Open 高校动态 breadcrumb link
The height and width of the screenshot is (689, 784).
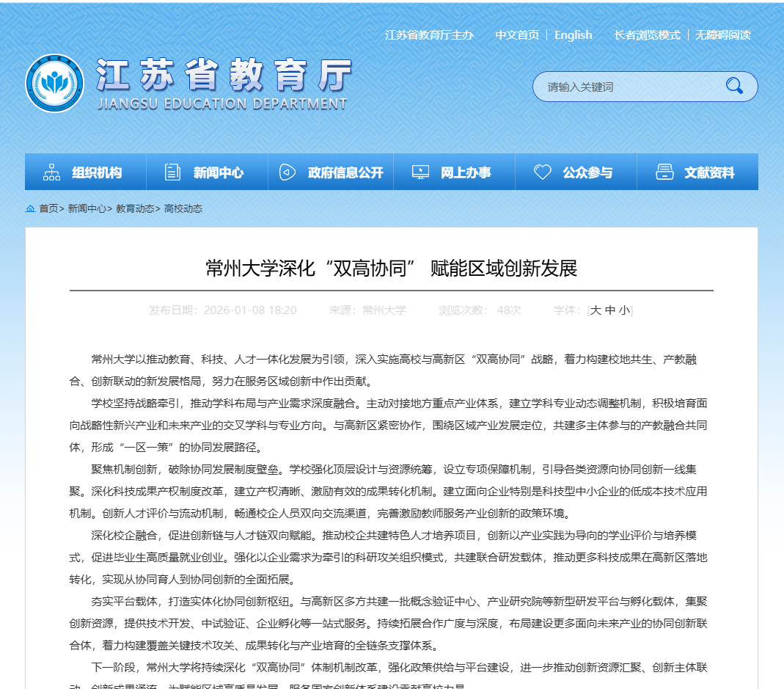[x=183, y=209]
